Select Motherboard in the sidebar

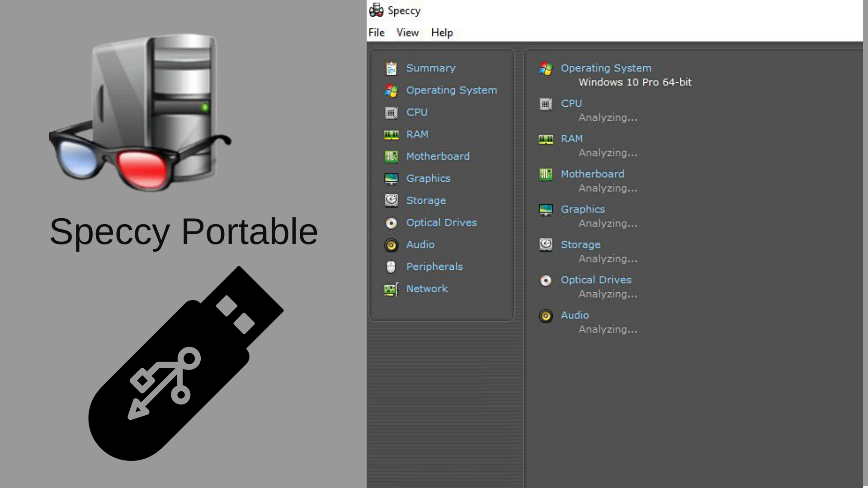tap(438, 156)
